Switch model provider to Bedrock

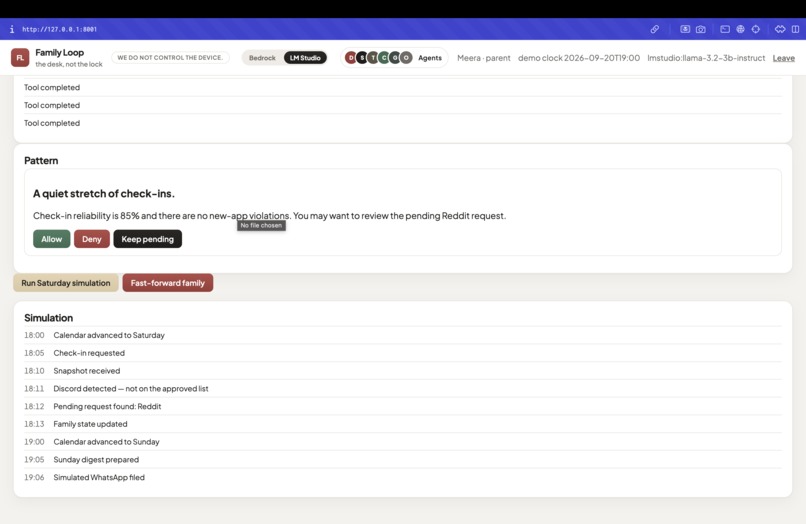262,58
